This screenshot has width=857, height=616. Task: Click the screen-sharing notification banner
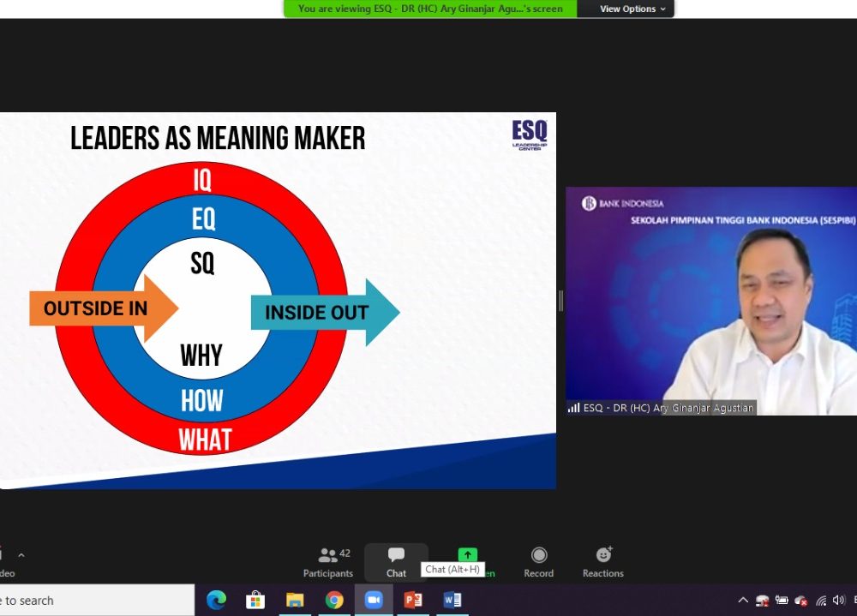[x=430, y=9]
